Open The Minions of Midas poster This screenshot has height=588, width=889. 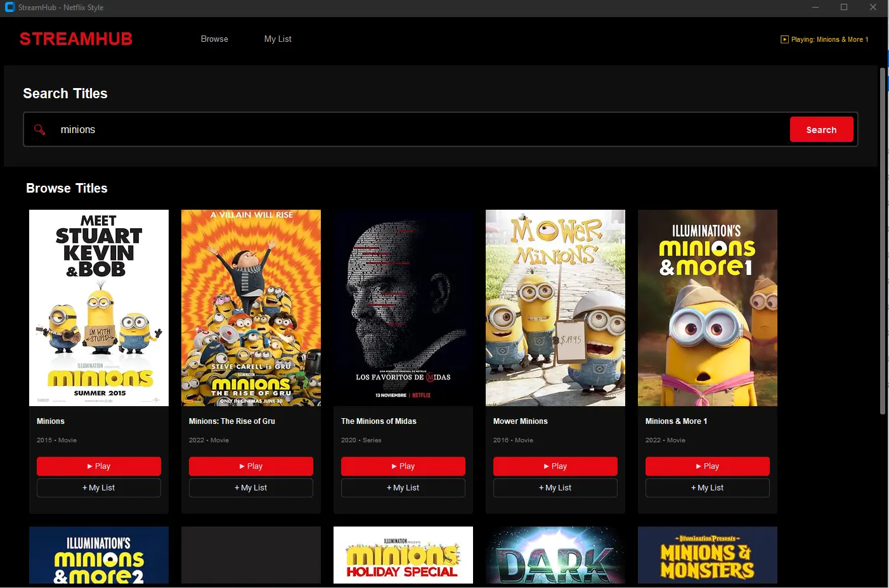coord(403,308)
